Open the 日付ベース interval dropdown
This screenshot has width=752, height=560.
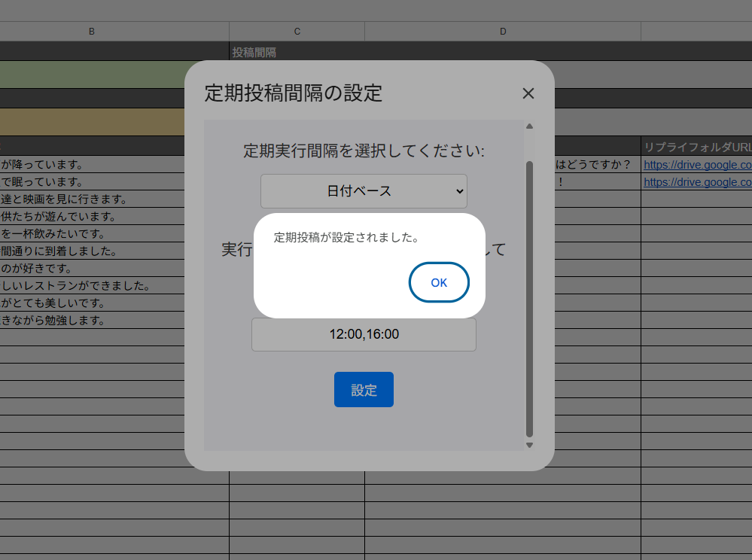pos(364,191)
